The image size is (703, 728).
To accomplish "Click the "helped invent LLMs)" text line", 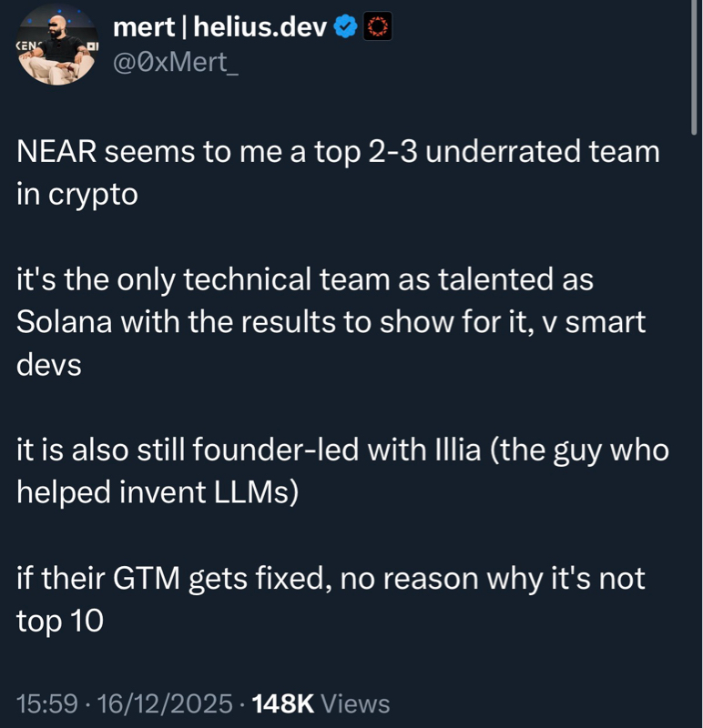I will click(x=158, y=494).
